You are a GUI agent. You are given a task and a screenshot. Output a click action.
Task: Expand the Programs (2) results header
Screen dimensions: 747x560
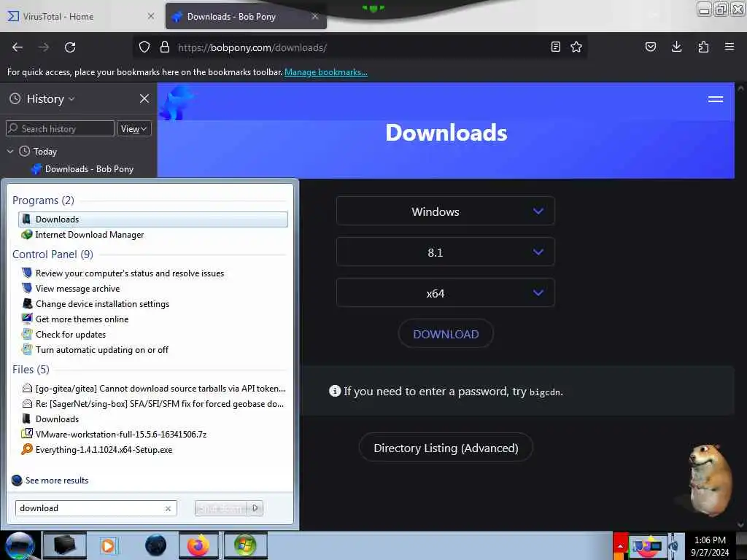tap(43, 200)
